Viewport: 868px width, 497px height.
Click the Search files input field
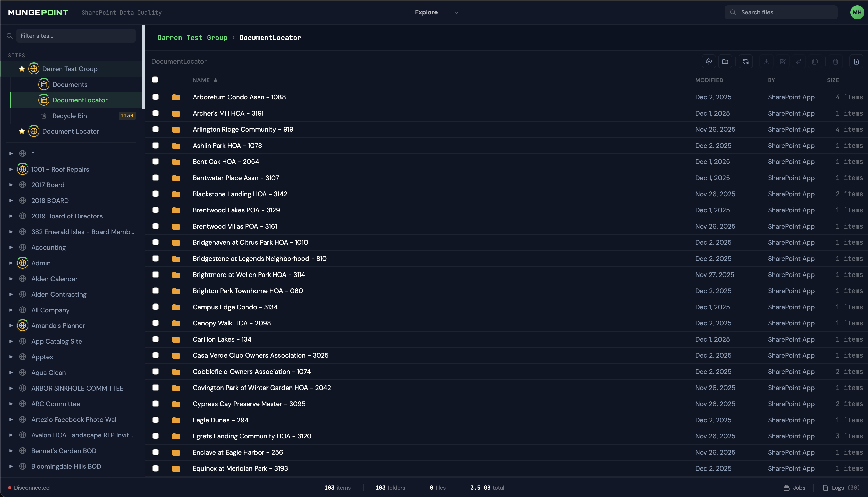click(x=781, y=12)
